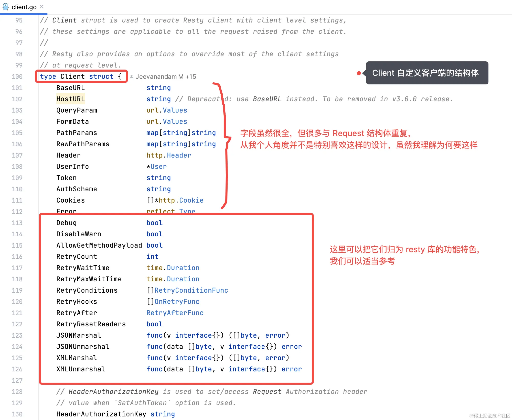Click the author person icon beside Jeevanandam
The width and height of the screenshot is (512, 420).
click(132, 76)
